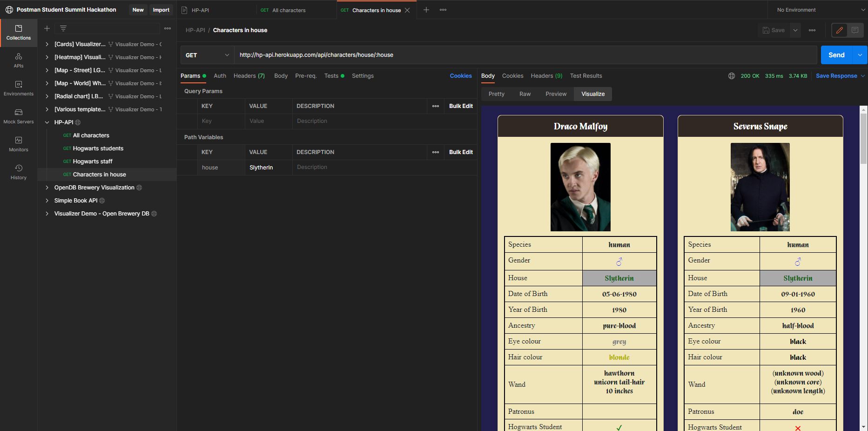Expand the [Cards] Visualizer collection
Image resolution: width=868 pixels, height=431 pixels.
(x=47, y=44)
